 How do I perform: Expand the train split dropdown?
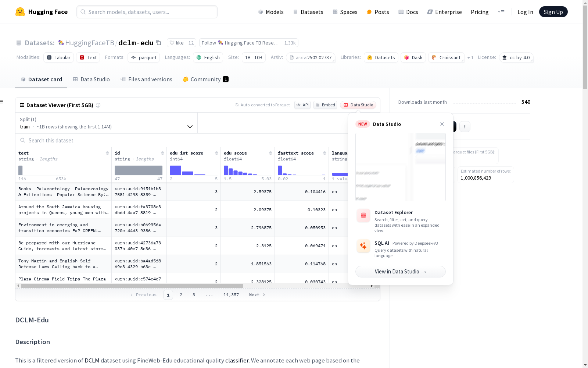(107, 123)
